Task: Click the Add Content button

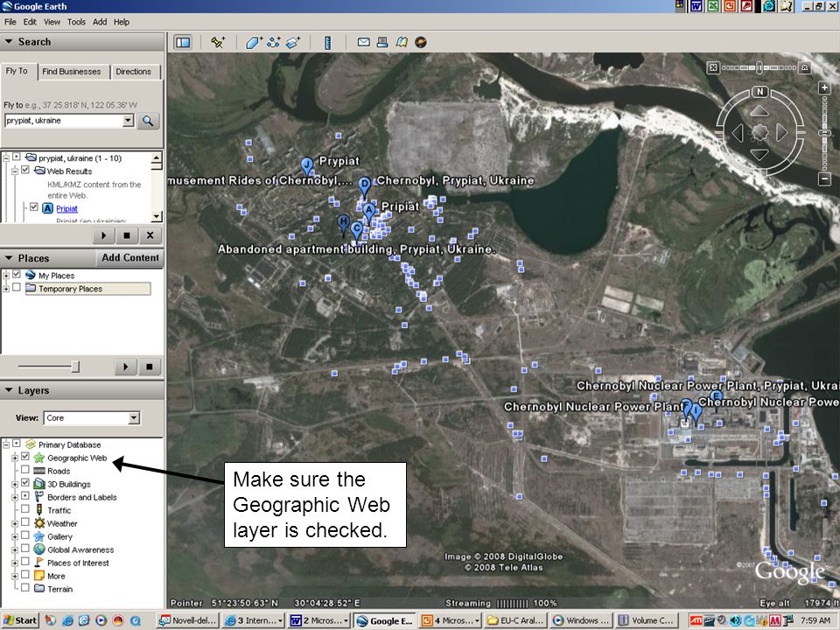Action: click(130, 257)
